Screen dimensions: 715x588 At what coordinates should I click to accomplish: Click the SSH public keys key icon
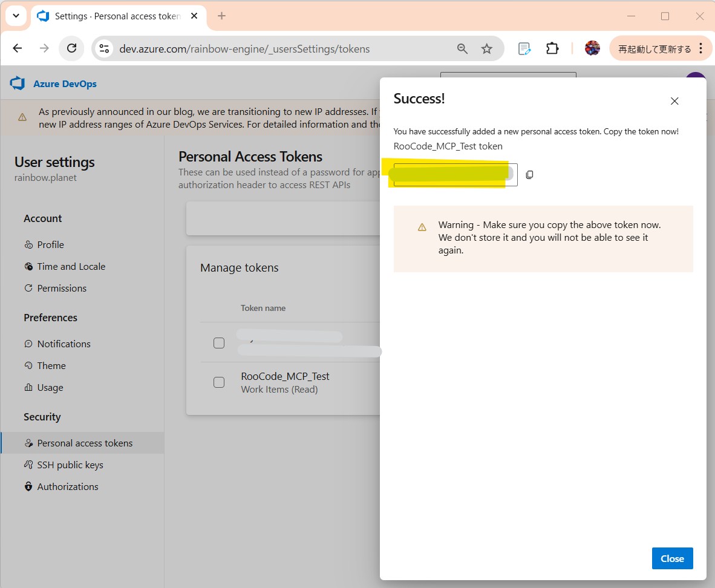[28, 465]
